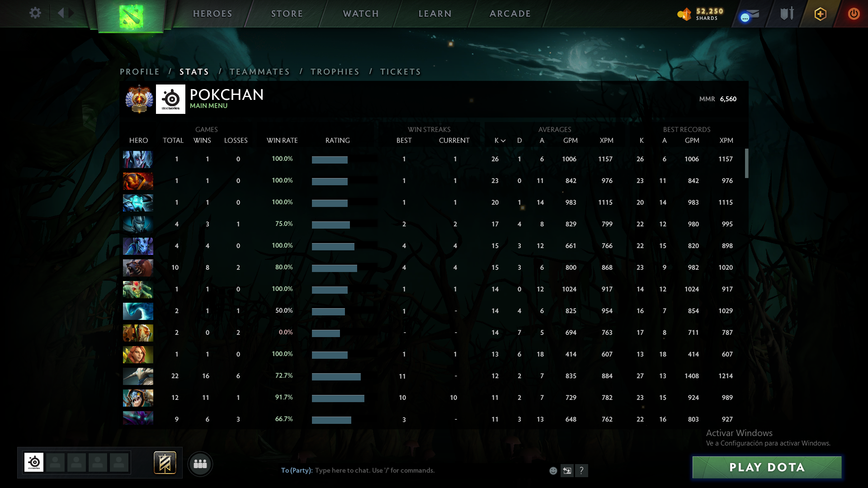The image size is (868, 488).
Task: Click the MAIN MENU status text
Action: click(209, 106)
